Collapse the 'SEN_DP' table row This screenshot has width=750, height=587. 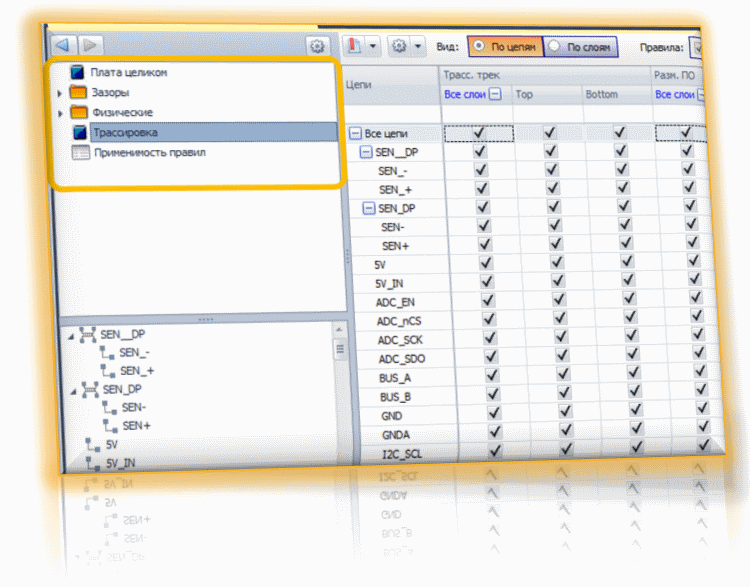tap(368, 208)
